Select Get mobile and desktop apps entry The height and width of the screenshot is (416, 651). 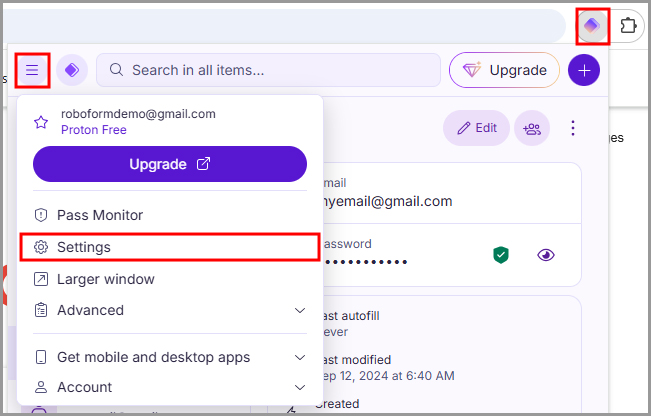point(170,357)
